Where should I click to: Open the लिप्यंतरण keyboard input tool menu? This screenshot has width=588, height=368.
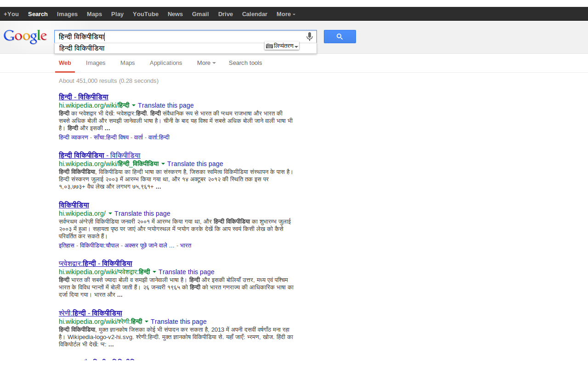tap(282, 46)
